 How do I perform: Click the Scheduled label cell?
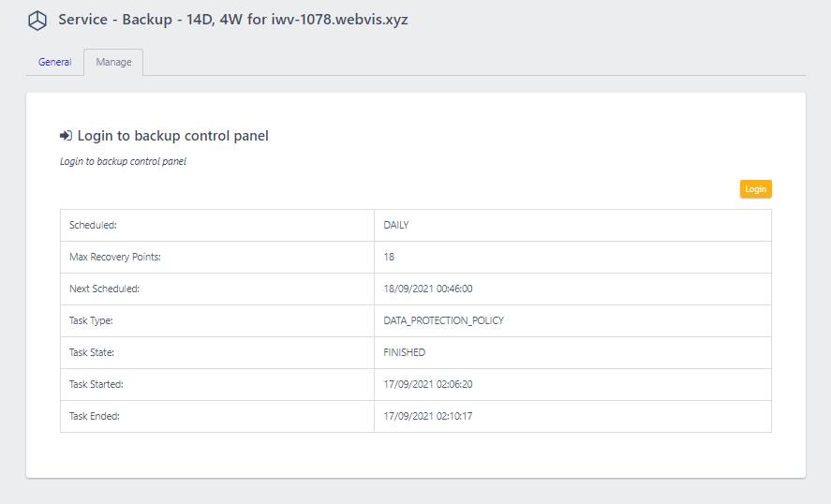click(x=217, y=225)
